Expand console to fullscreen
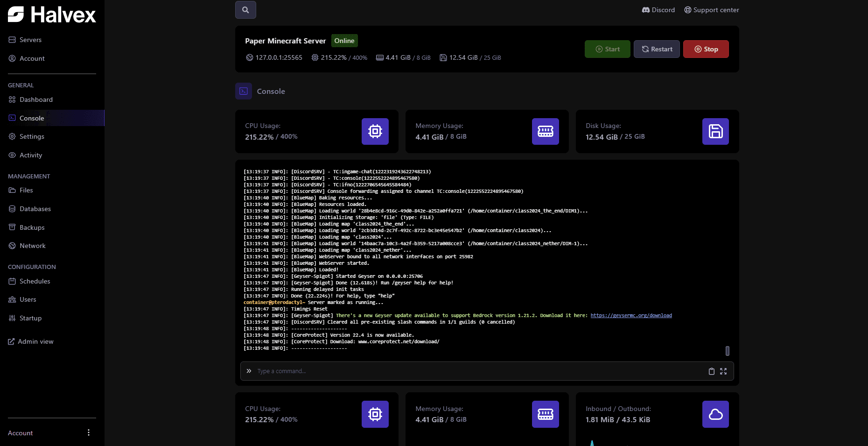Screen dimensions: 868x446 click(x=723, y=371)
